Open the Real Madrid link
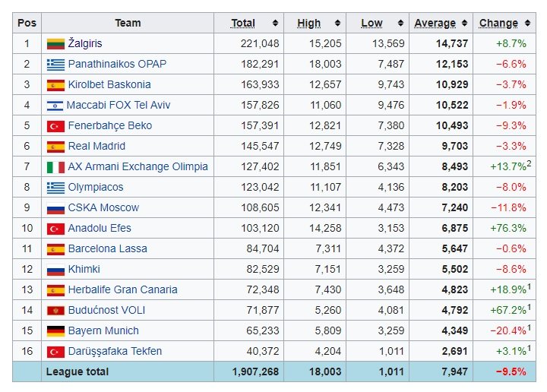Viewport: 547px width, 392px height. click(96, 146)
